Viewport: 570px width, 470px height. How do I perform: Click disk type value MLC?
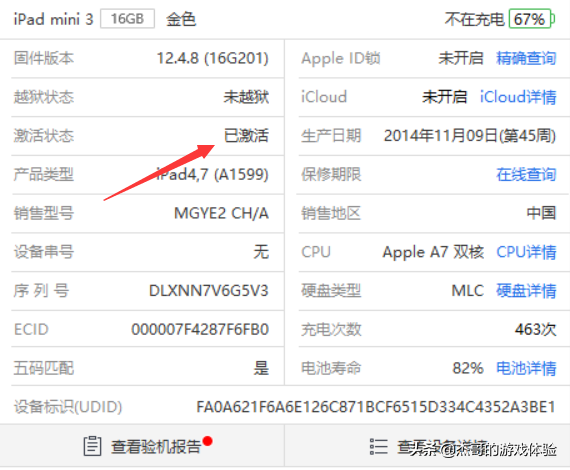pyautogui.click(x=467, y=291)
